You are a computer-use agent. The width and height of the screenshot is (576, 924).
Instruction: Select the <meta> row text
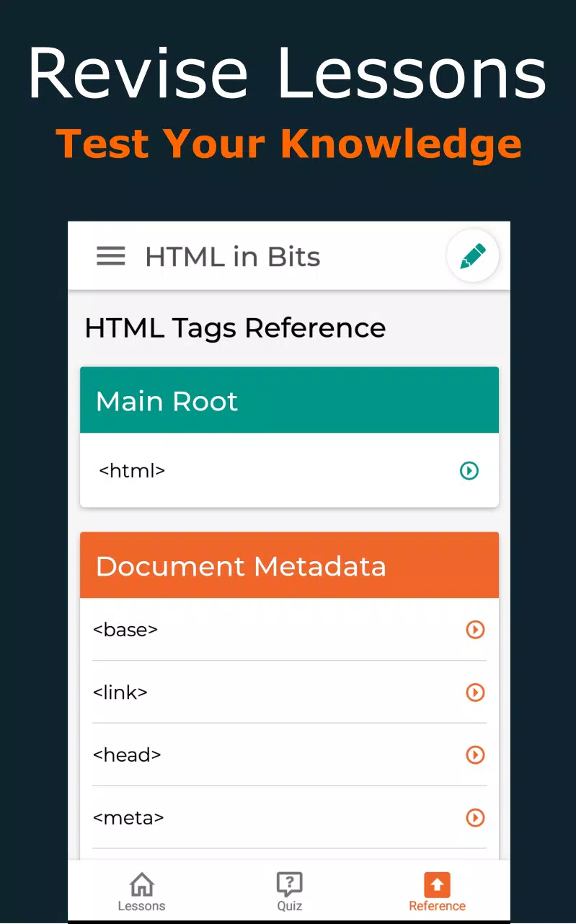128,818
